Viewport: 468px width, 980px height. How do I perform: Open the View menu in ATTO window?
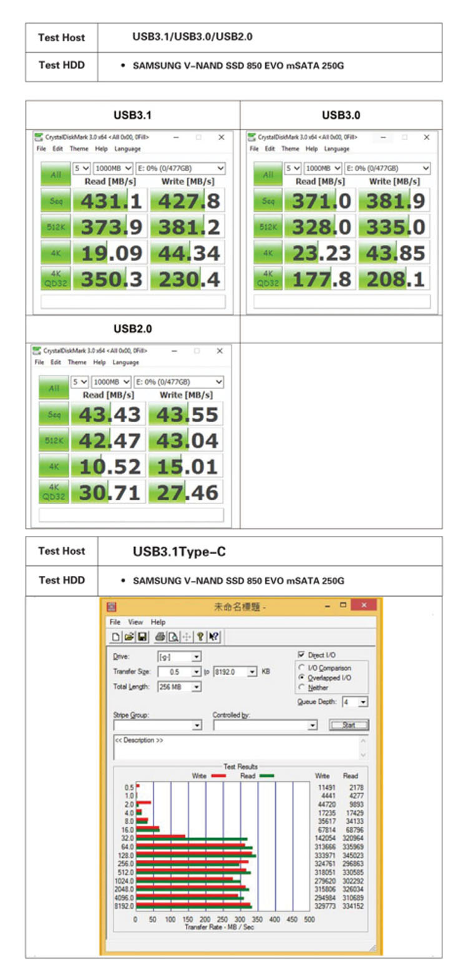pyautogui.click(x=135, y=622)
